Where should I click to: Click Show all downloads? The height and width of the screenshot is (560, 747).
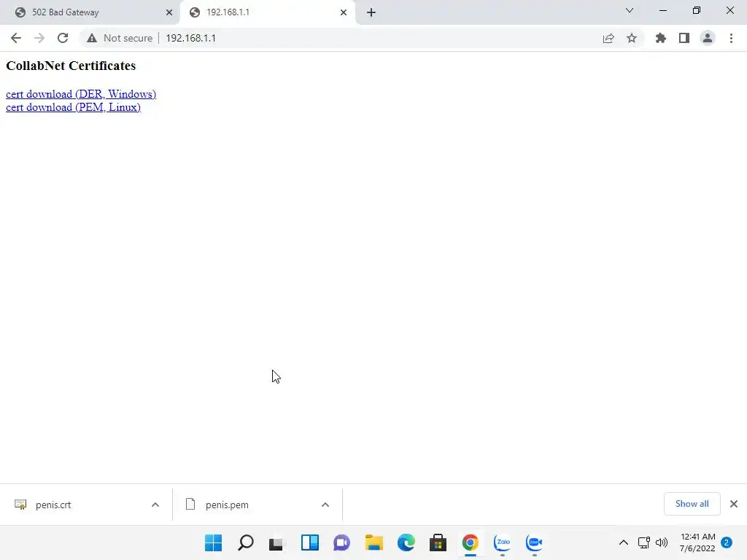[x=692, y=504]
